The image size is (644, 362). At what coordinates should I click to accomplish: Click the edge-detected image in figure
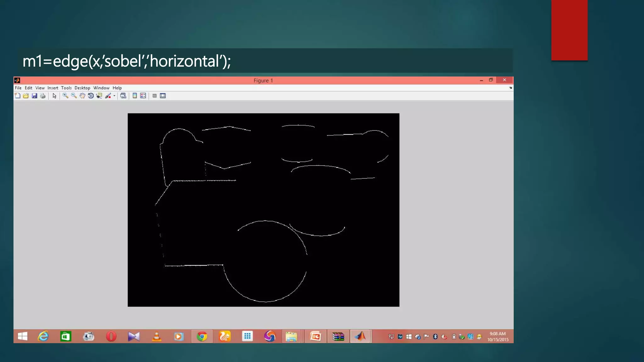(x=264, y=210)
